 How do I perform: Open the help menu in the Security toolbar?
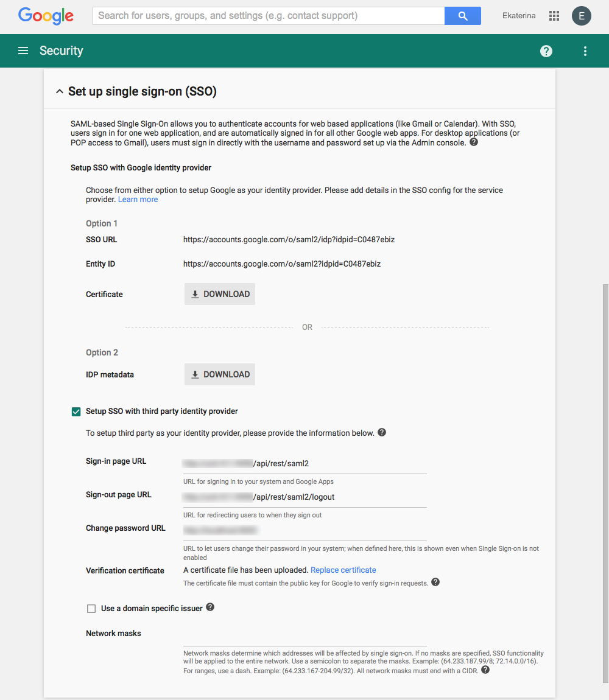546,51
